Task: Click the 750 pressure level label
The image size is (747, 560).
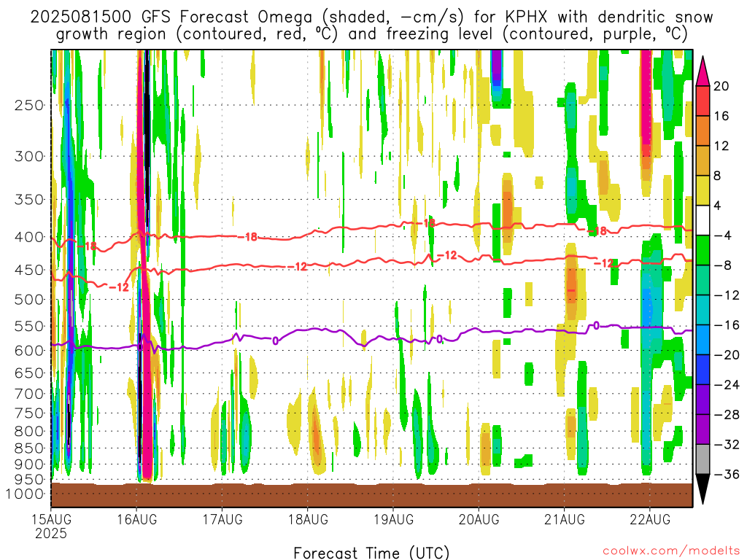Action: click(29, 413)
